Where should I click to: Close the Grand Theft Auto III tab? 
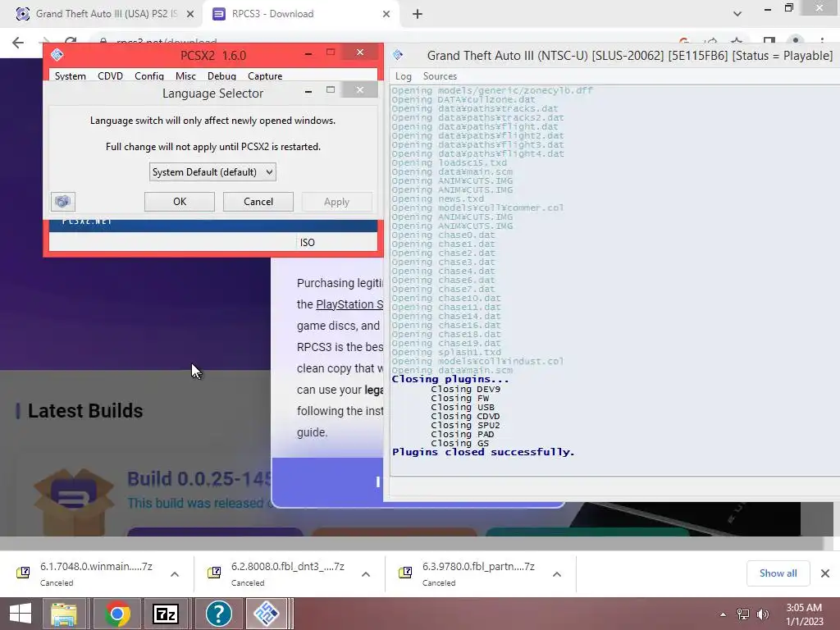190,14
